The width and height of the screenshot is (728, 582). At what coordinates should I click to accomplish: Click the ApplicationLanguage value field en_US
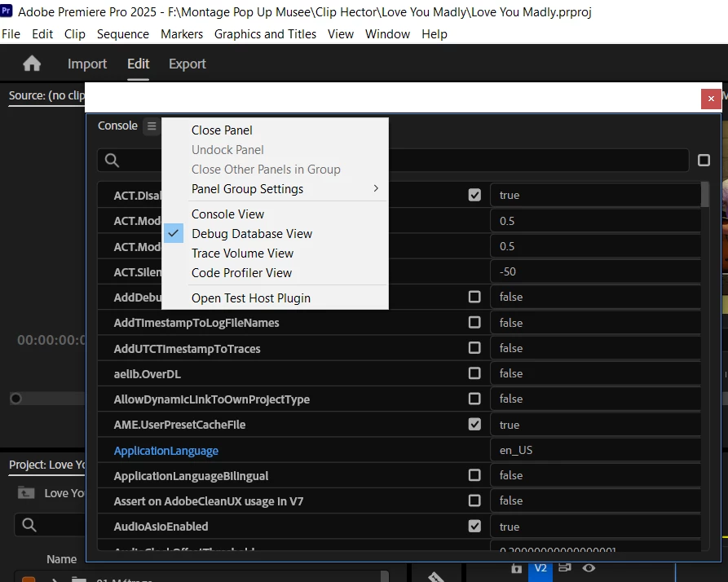[x=595, y=450]
